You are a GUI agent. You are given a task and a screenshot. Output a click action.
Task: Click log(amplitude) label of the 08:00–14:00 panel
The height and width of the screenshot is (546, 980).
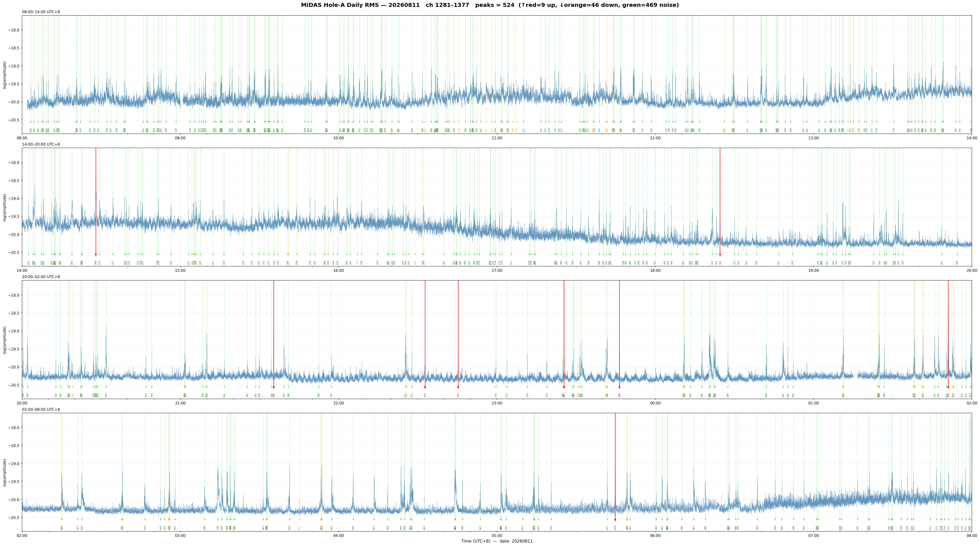[5, 75]
